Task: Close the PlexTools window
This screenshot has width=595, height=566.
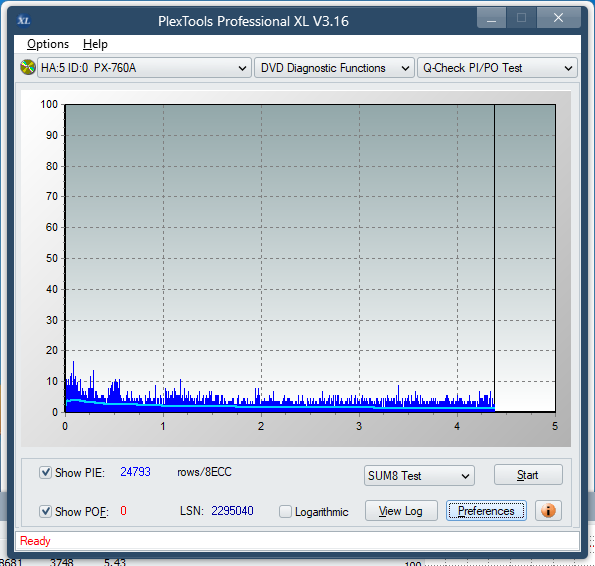Action: tap(558, 18)
